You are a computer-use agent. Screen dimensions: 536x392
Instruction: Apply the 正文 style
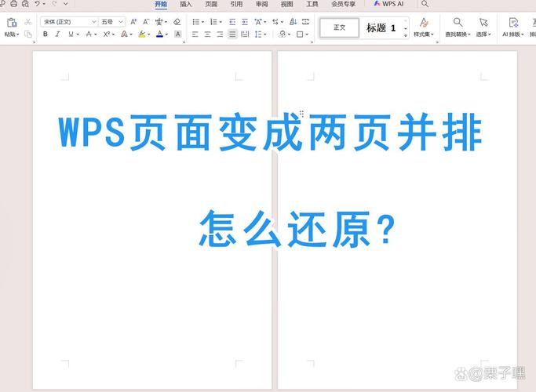[x=340, y=27]
